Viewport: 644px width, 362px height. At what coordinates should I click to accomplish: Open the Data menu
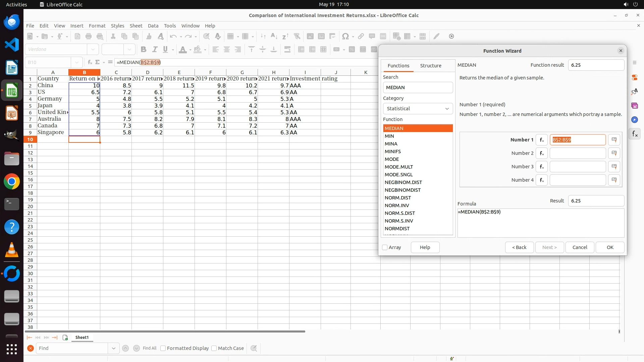click(x=153, y=26)
